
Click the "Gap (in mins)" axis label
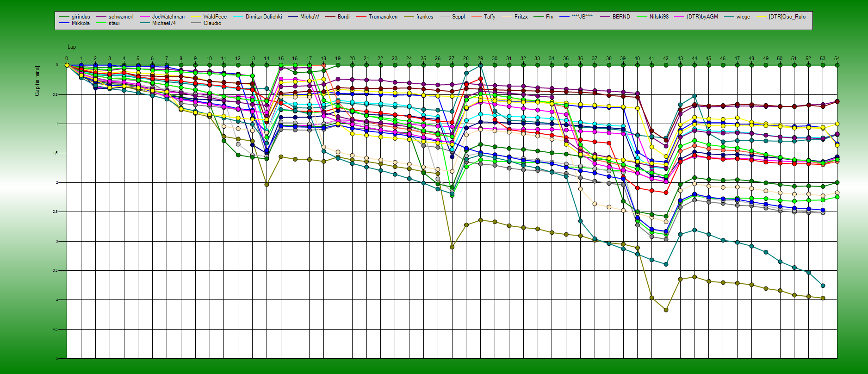click(37, 81)
